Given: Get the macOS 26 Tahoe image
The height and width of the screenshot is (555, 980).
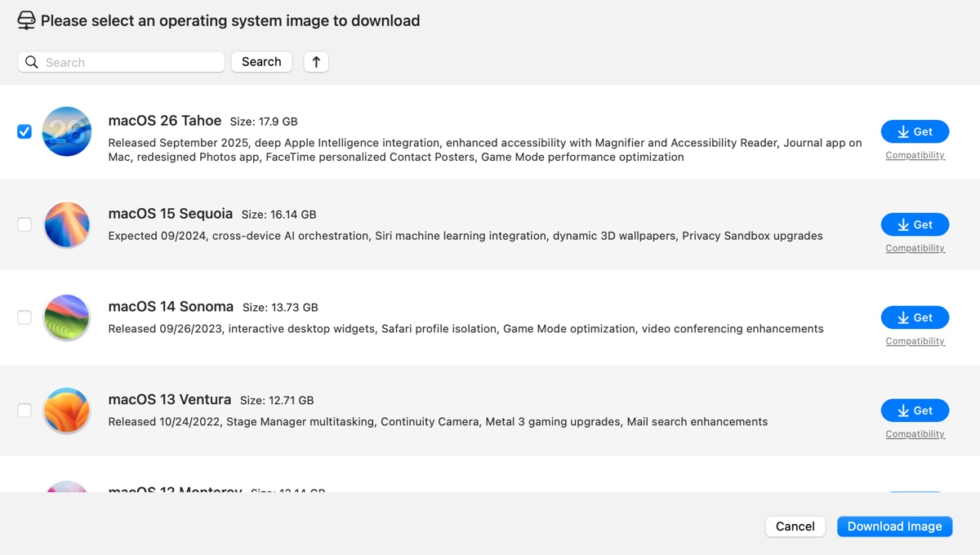Looking at the screenshot, I should tap(915, 131).
